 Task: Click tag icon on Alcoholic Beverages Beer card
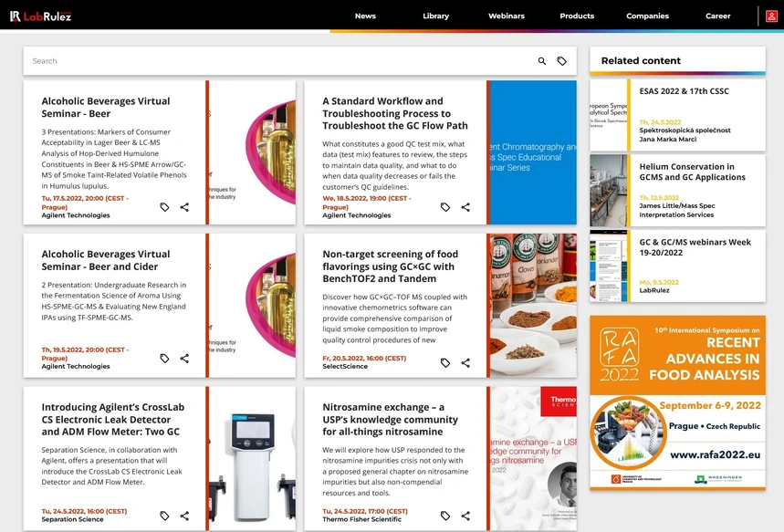(x=164, y=207)
